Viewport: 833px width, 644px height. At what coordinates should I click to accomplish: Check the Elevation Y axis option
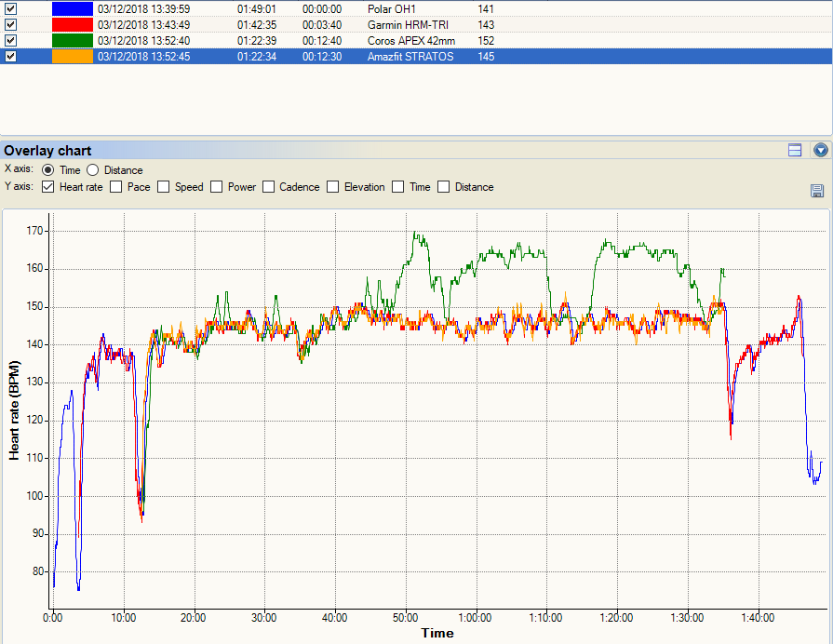(x=332, y=187)
